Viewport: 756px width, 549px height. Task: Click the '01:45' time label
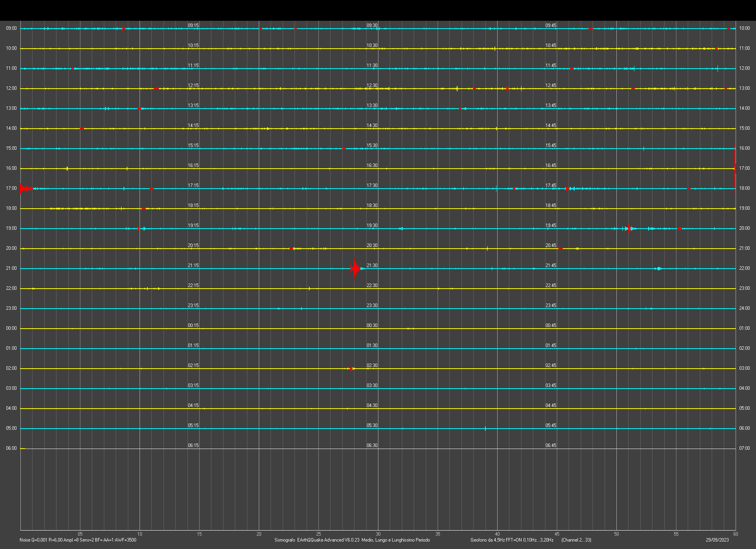[551, 345]
